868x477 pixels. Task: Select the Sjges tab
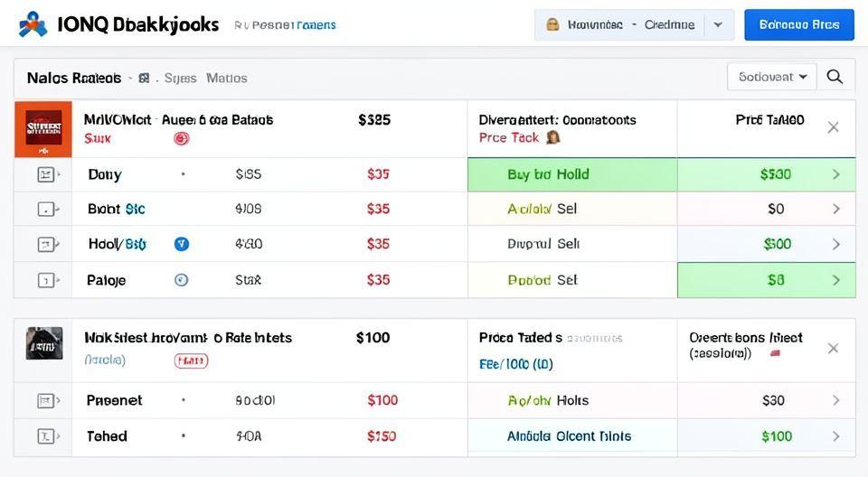[x=180, y=78]
